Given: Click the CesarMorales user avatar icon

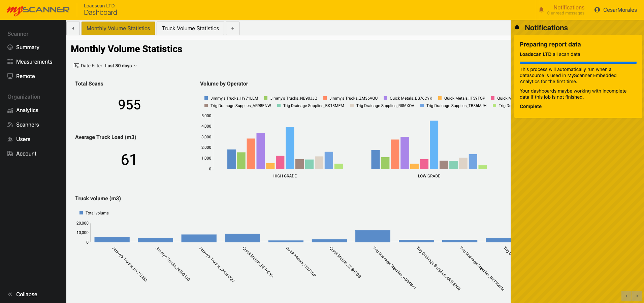Looking at the screenshot, I should [x=597, y=10].
